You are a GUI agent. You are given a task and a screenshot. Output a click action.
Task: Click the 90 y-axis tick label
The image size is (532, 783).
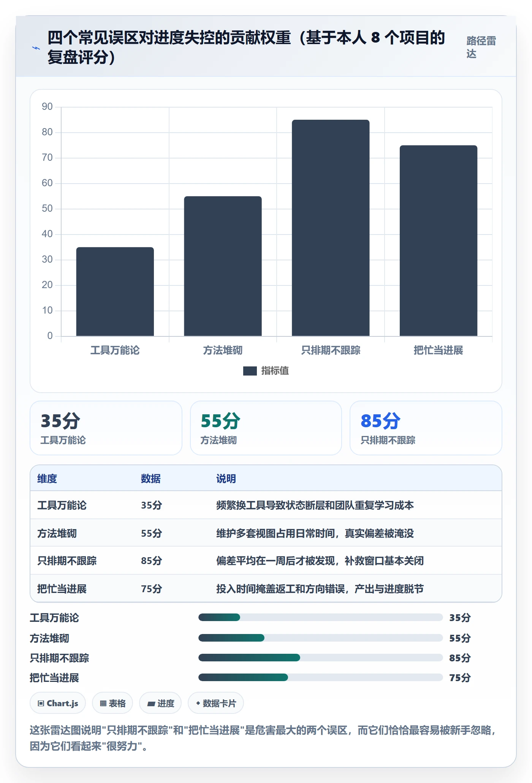pos(47,107)
